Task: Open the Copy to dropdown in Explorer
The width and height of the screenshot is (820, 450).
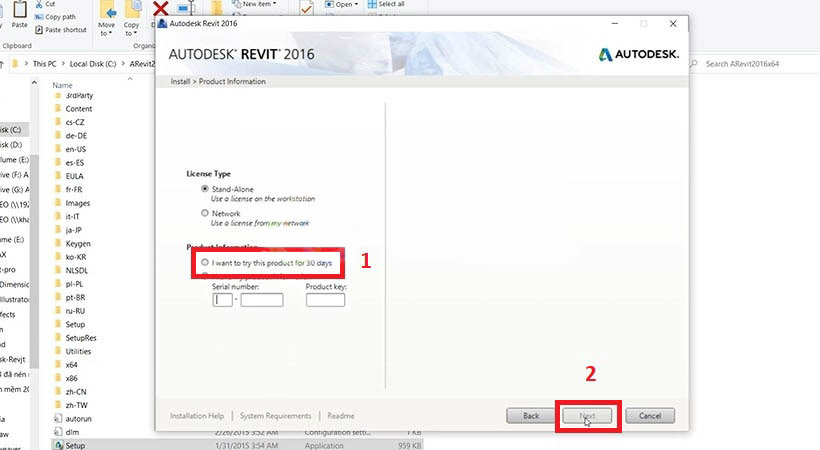Action: pyautogui.click(x=131, y=29)
